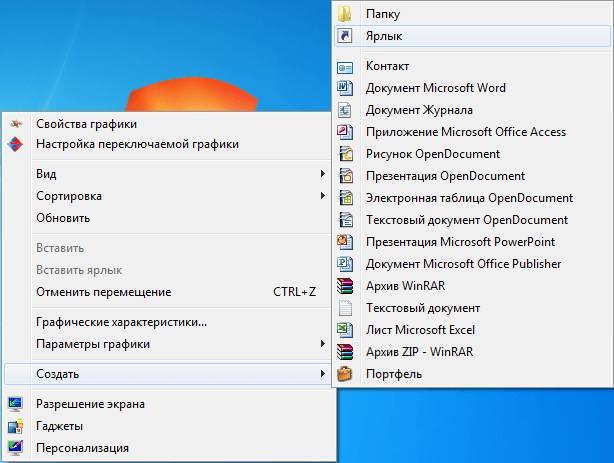The height and width of the screenshot is (463, 614).
Task: Create a Лист Microsoft Excel
Action: tap(473, 330)
